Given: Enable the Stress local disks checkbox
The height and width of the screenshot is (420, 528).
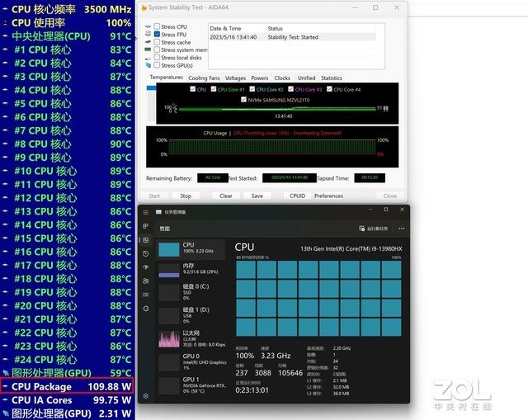Looking at the screenshot, I should pyautogui.click(x=157, y=57).
